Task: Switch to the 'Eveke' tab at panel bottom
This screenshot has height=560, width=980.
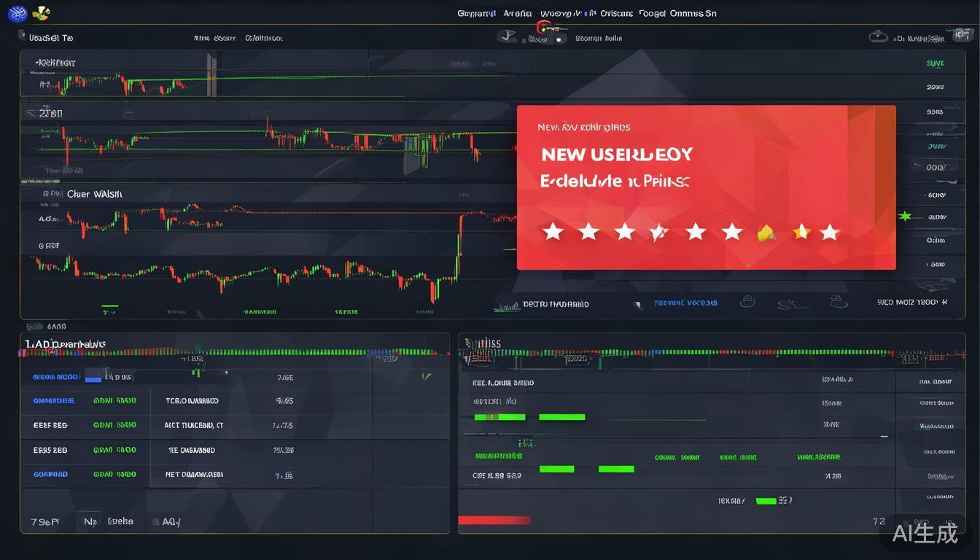Action: tap(120, 521)
